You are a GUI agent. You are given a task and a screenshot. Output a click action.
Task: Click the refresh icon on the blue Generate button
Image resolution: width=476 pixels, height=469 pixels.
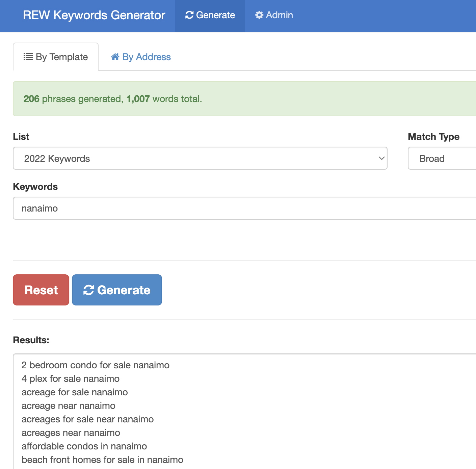tap(88, 290)
